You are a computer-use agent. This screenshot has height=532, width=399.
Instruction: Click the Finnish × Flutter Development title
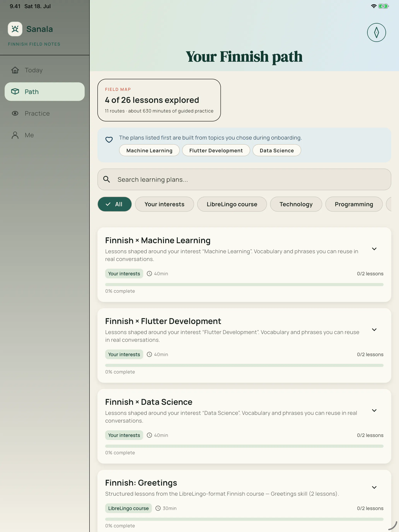(163, 321)
